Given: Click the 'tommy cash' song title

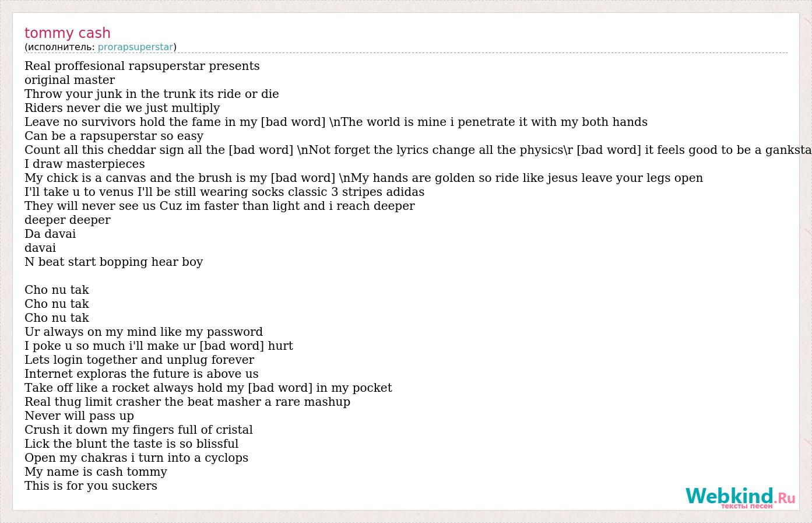Looking at the screenshot, I should [x=68, y=33].
